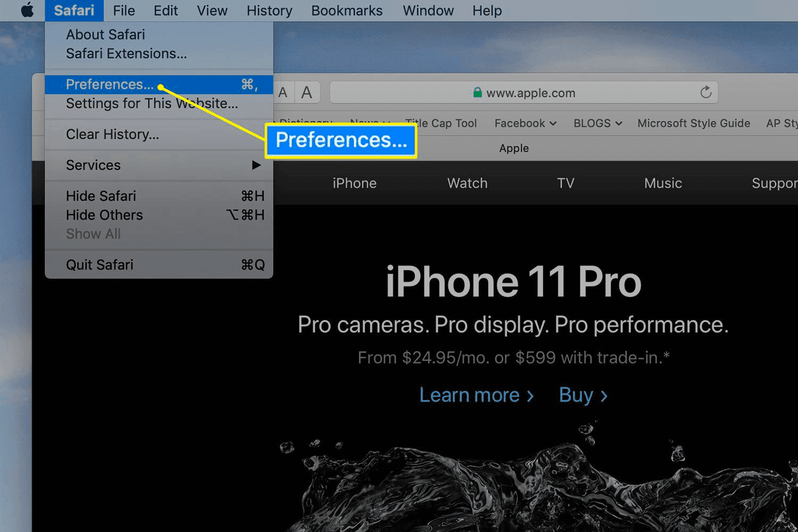This screenshot has width=798, height=532.
Task: Open the Edit menu
Action: click(x=165, y=11)
